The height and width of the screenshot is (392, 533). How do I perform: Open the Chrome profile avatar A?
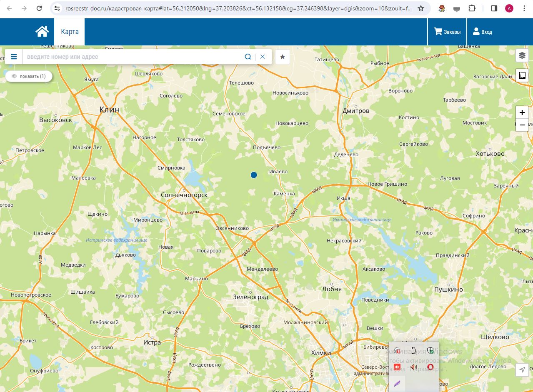(509, 8)
